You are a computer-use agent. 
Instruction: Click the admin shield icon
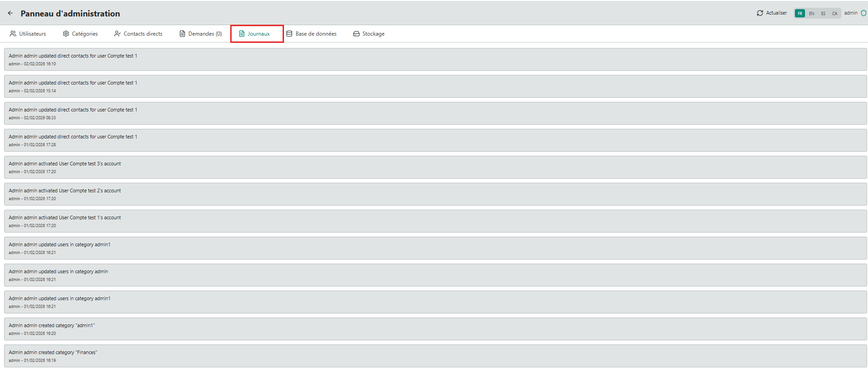[x=863, y=13]
